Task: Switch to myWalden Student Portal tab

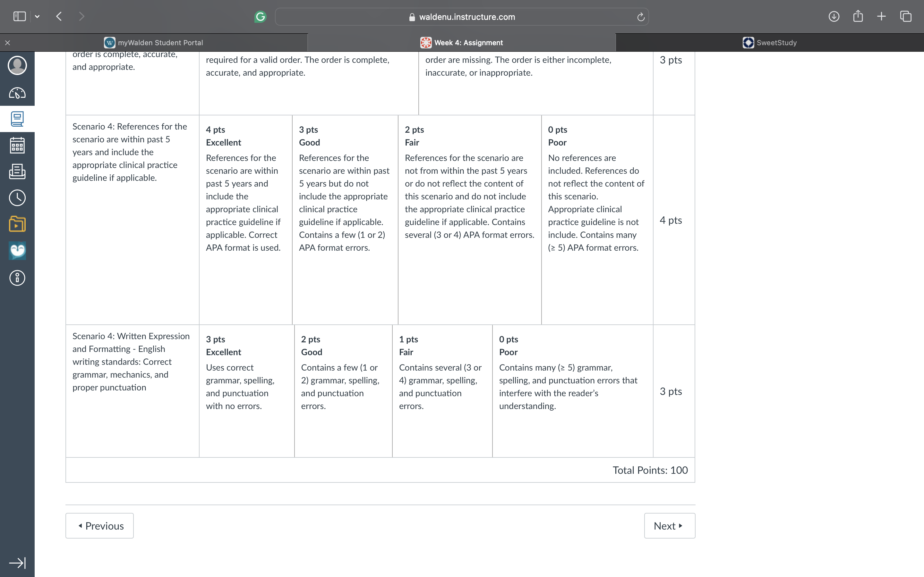Action: [154, 42]
